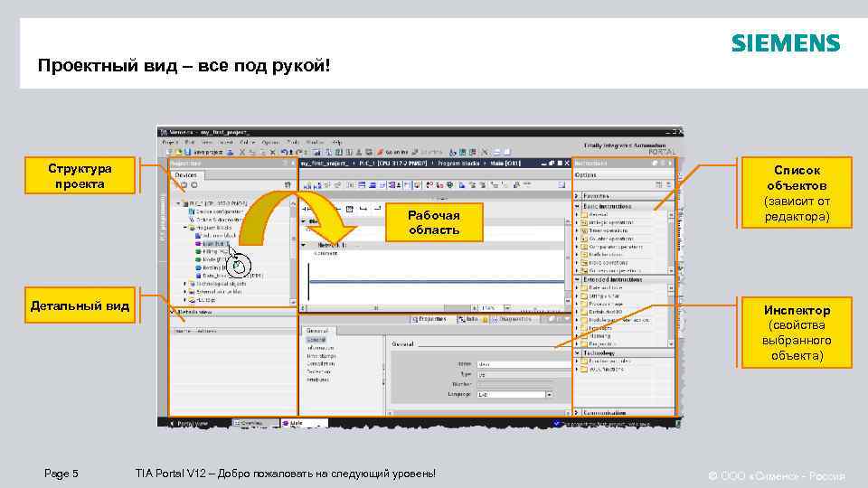Collapse the Technology section header

click(577, 352)
